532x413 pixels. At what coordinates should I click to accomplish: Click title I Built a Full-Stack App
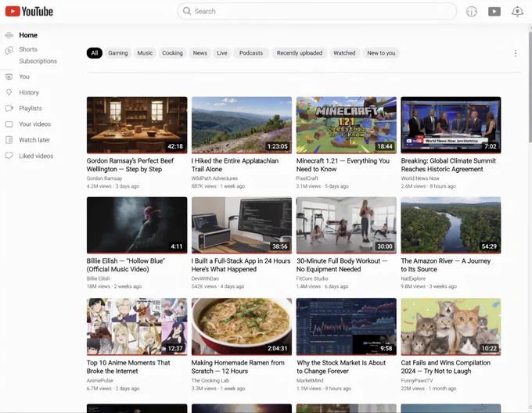(x=241, y=265)
